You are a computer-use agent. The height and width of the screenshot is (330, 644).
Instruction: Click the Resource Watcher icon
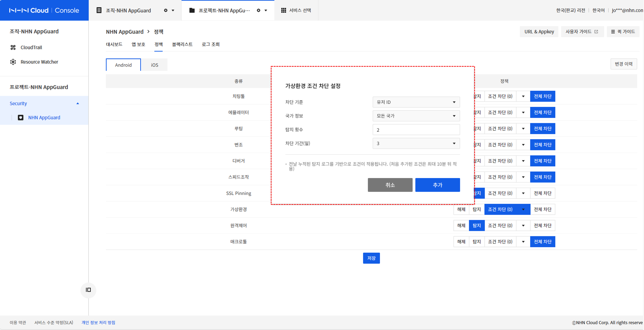pyautogui.click(x=13, y=62)
